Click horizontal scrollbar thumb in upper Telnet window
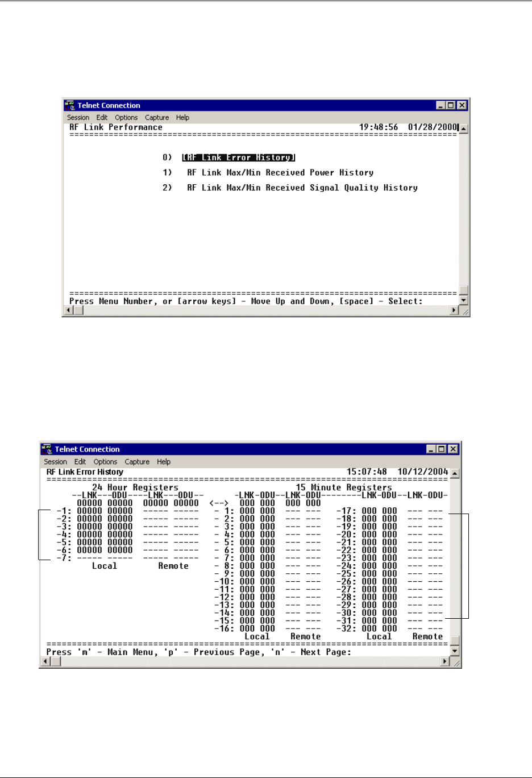Screen dimensions: 532x778 coord(78,311)
